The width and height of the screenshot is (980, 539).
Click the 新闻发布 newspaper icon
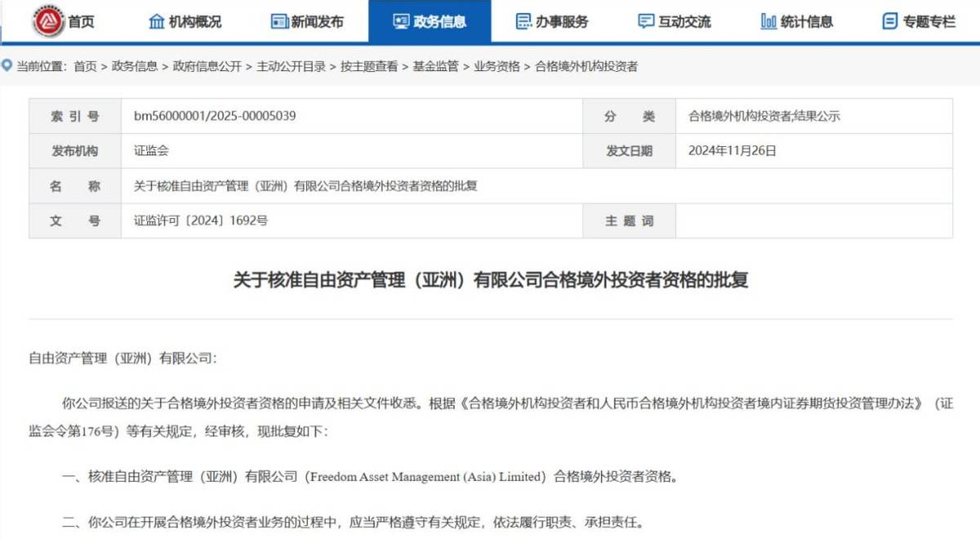pyautogui.click(x=279, y=21)
